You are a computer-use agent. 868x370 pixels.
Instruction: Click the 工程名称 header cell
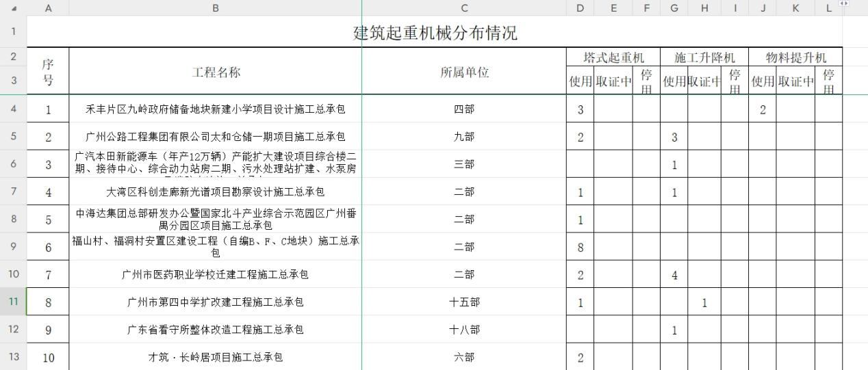(215, 72)
